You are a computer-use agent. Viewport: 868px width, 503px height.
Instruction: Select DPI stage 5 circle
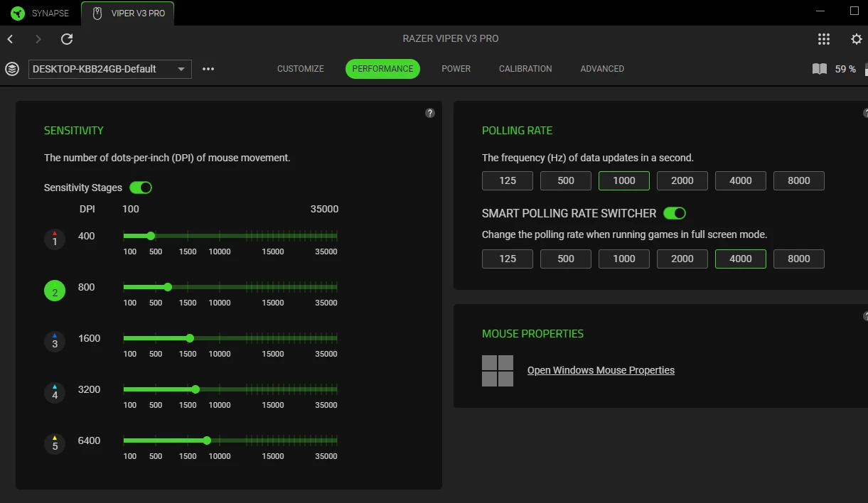coord(55,444)
